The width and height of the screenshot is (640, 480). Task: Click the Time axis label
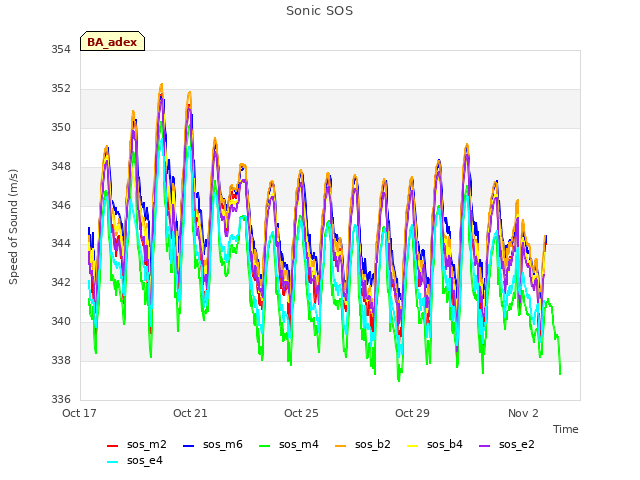(x=566, y=429)
